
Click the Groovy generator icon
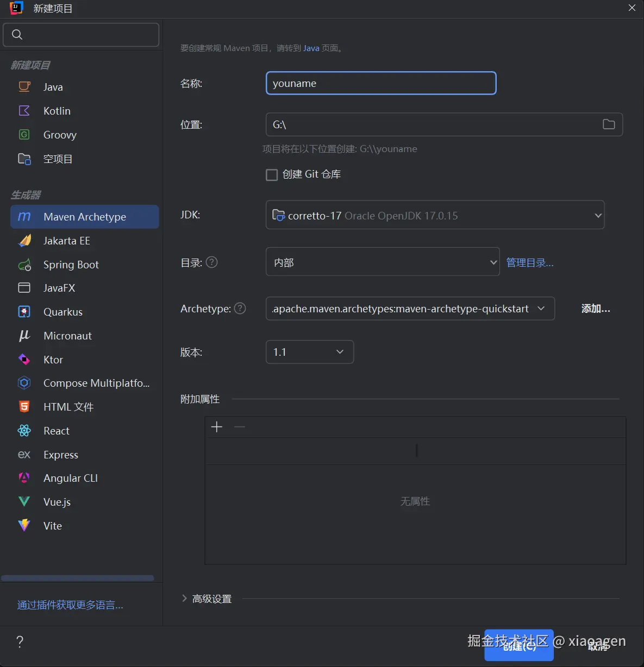[24, 135]
